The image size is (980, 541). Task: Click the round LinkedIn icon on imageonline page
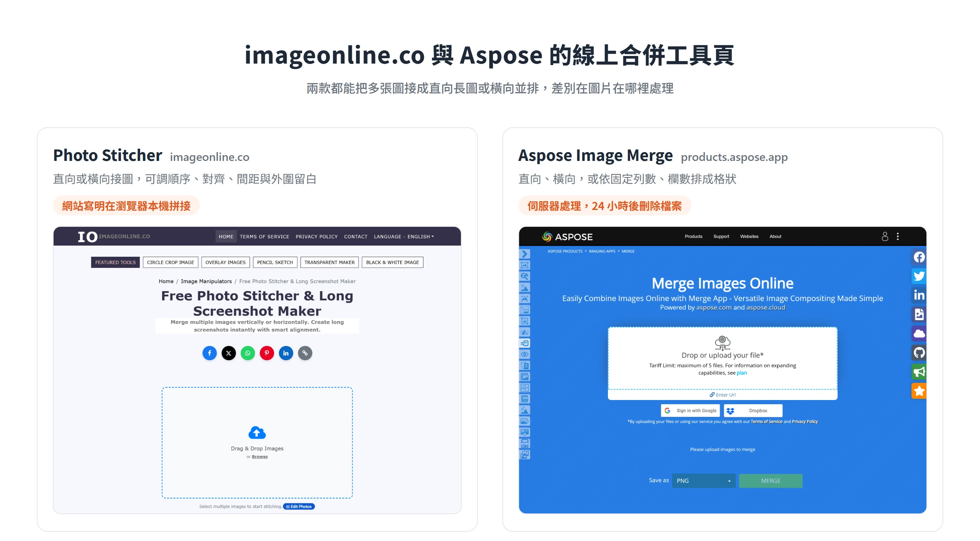[x=286, y=353]
